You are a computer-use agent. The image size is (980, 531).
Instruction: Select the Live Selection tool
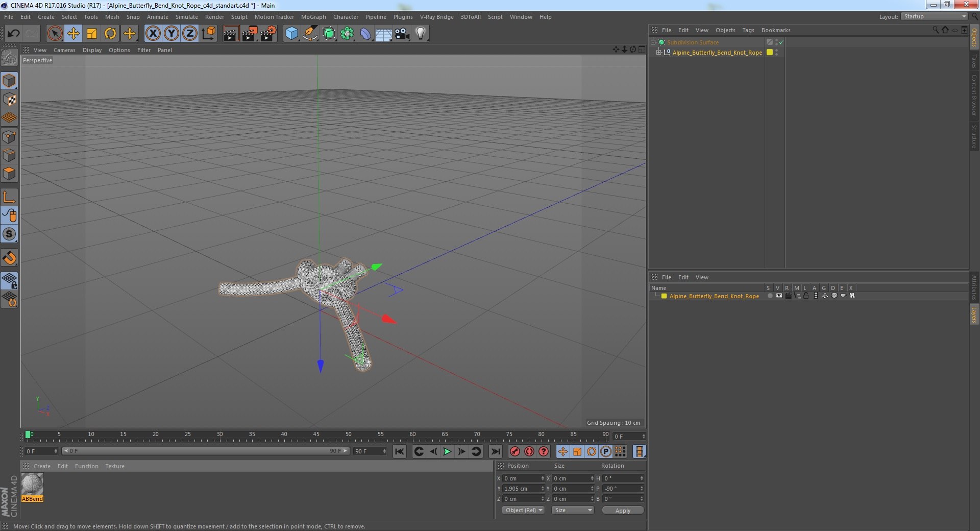pos(55,34)
